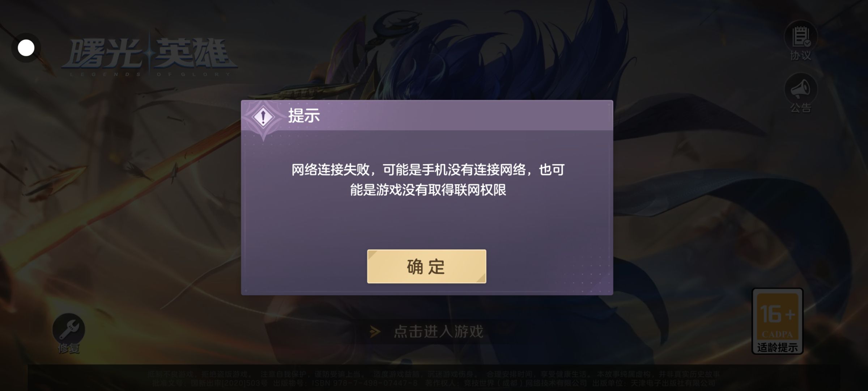Click the Legends of Glory subtitle text
Image resolution: width=868 pixels, height=391 pixels.
click(x=150, y=75)
